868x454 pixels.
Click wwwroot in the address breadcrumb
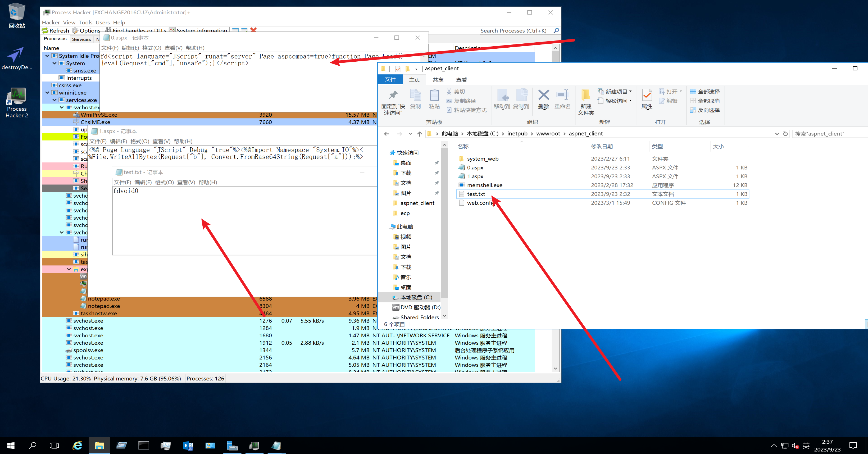(548, 134)
